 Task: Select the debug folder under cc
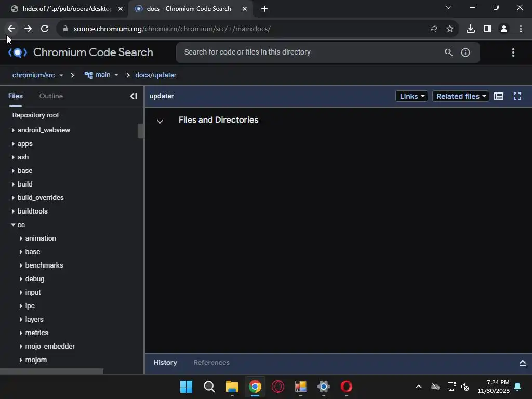[35, 279]
